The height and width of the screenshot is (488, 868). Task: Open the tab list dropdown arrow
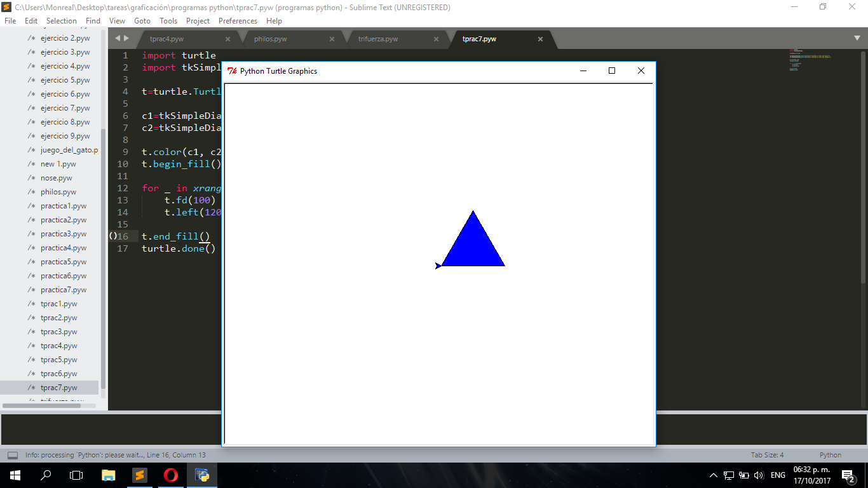pyautogui.click(x=857, y=38)
